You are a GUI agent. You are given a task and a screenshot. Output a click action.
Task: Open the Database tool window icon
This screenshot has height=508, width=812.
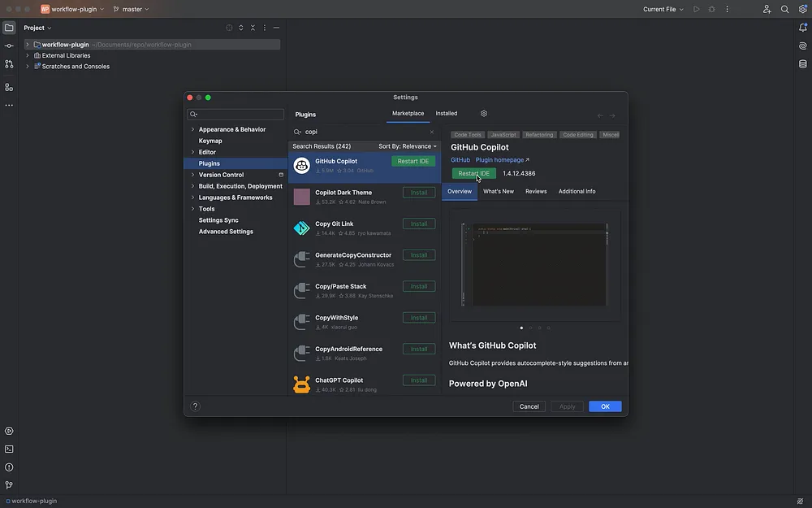803,64
